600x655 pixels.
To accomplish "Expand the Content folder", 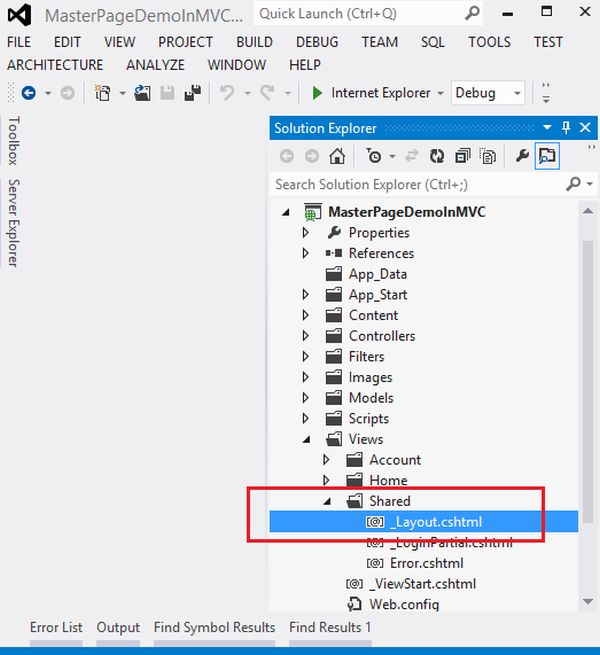I will point(305,315).
